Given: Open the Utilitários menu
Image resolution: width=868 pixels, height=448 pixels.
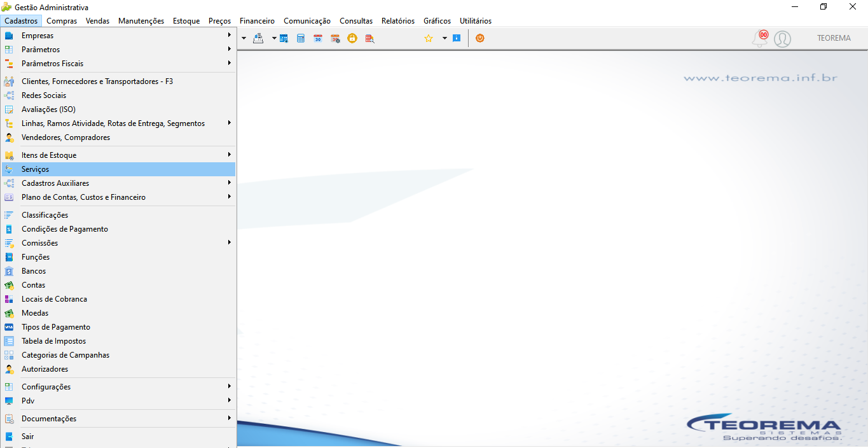Looking at the screenshot, I should [x=476, y=21].
